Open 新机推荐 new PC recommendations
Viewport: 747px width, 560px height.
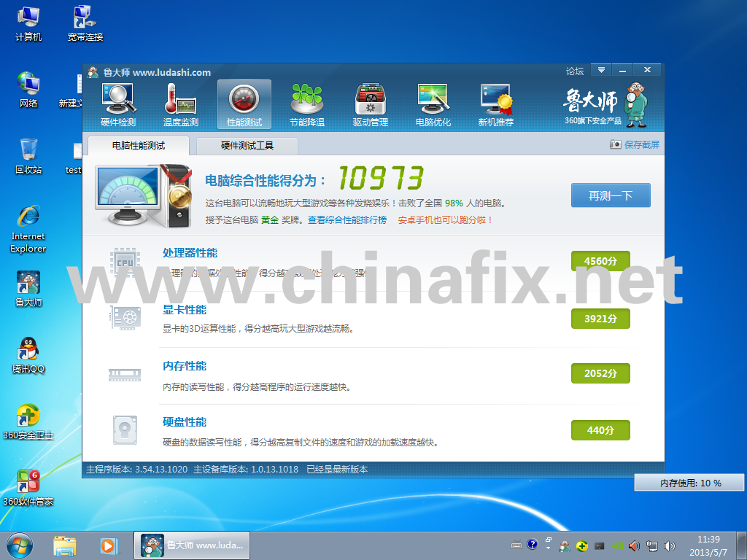[496, 105]
